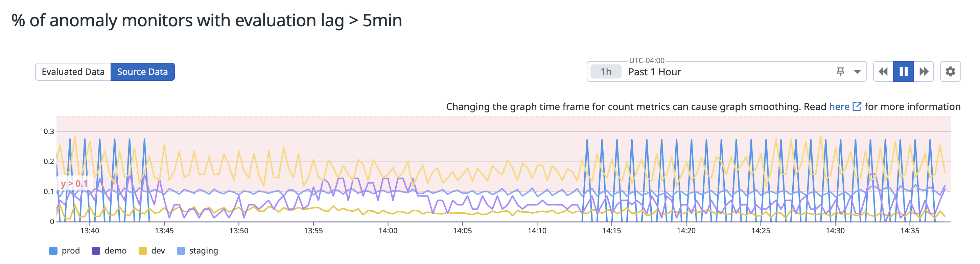Image resolution: width=980 pixels, height=264 pixels.
Task: Pause live graph updates
Action: (x=904, y=72)
